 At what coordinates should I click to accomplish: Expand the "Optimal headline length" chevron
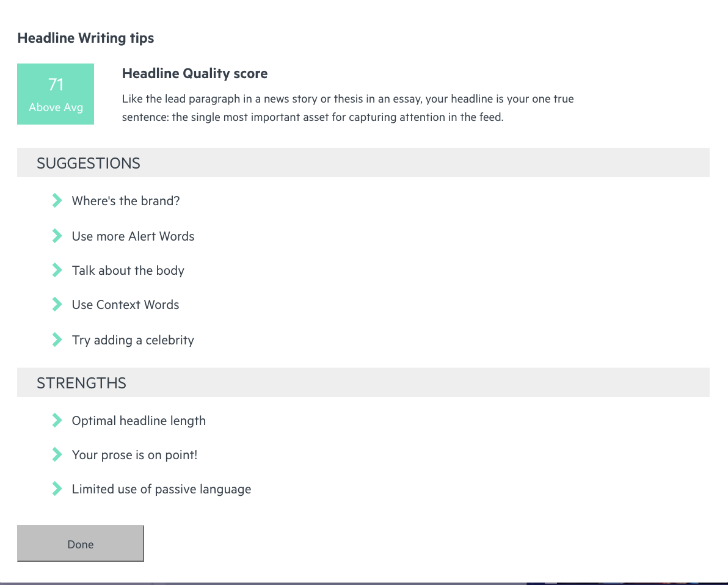tap(57, 420)
